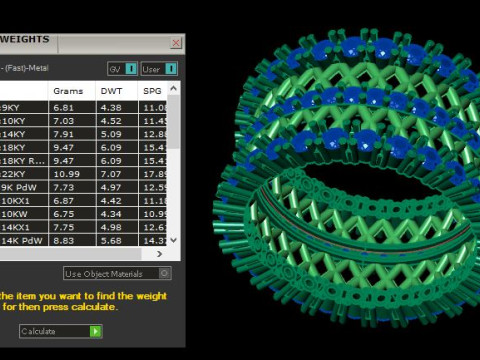Toggle the User switch
This screenshot has width=480, height=360.
pyautogui.click(x=159, y=69)
